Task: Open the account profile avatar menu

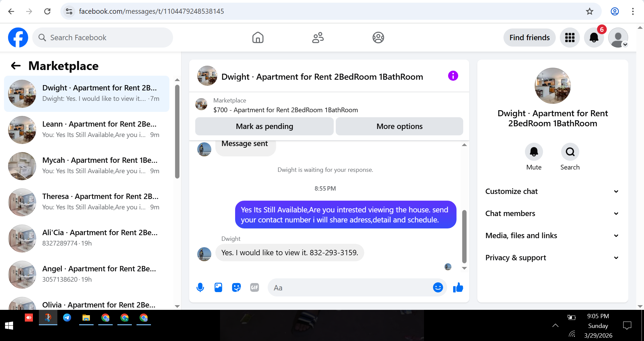Action: [618, 38]
